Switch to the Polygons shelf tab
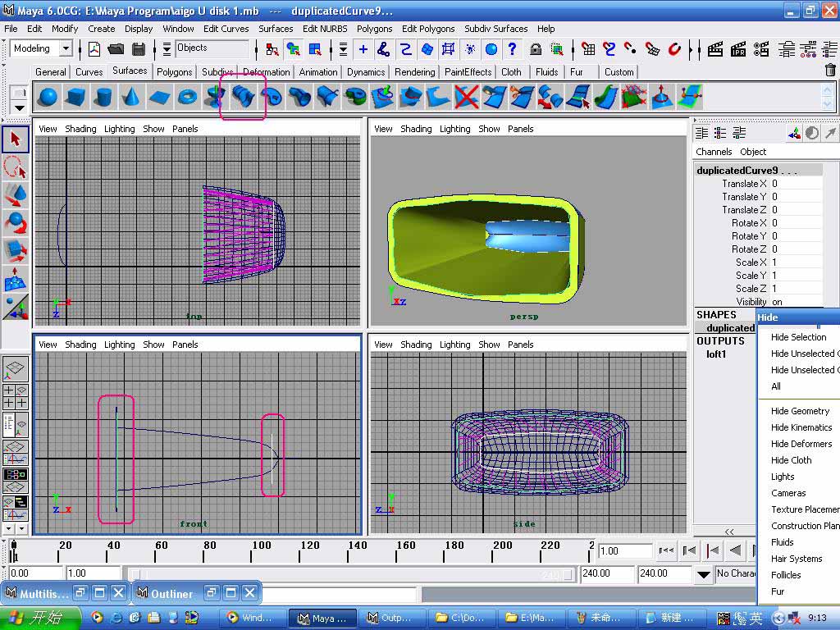This screenshot has height=630, width=840. tap(174, 72)
